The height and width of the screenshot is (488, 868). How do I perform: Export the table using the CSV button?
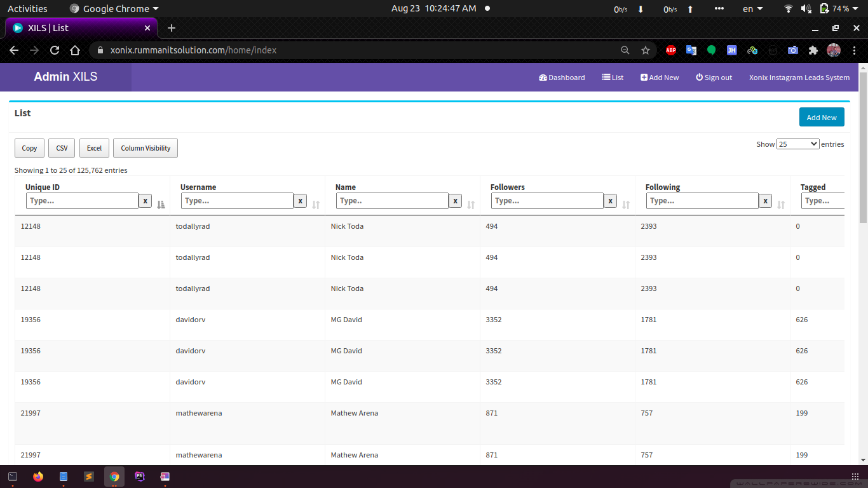62,148
